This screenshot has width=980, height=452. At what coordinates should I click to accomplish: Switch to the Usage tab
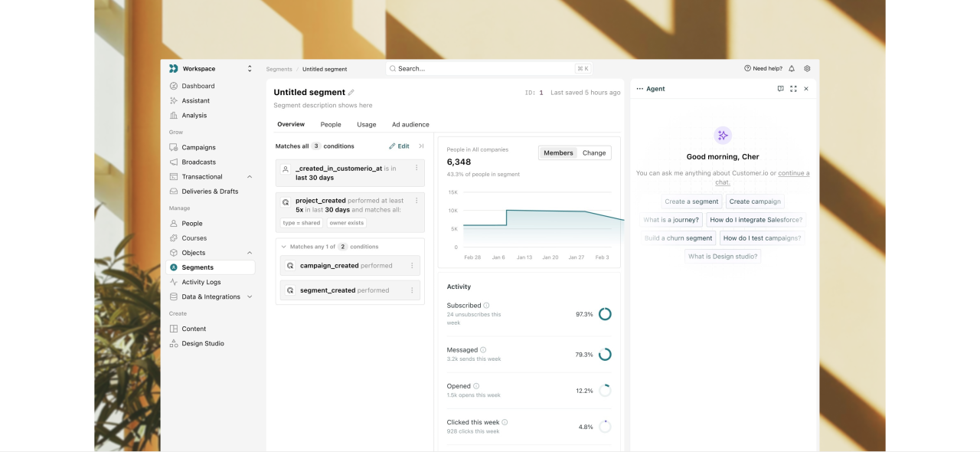367,124
